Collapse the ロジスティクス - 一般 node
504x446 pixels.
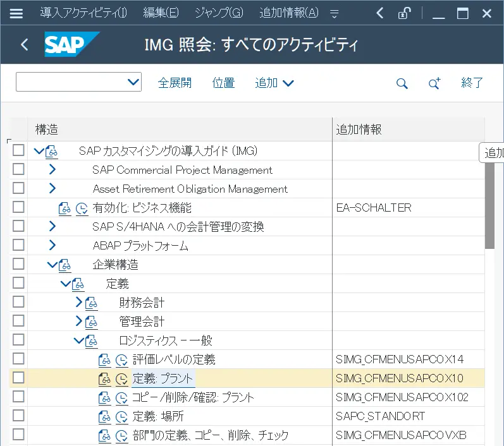pyautogui.click(x=79, y=341)
